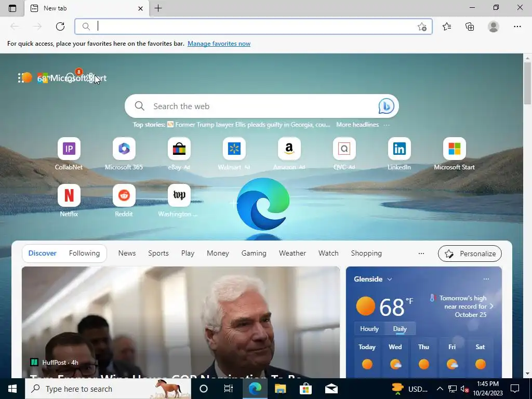
Task: Open the News category
Action: point(127,253)
